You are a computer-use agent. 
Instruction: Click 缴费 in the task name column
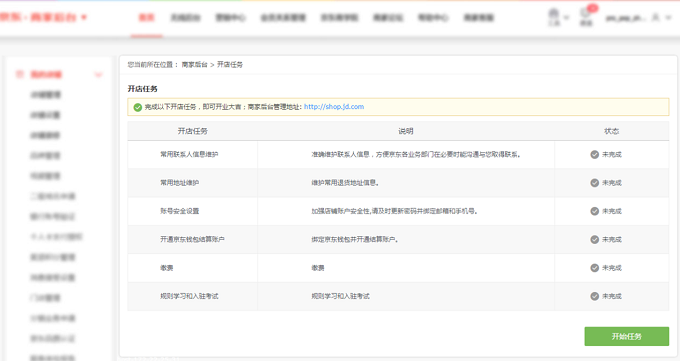(167, 268)
